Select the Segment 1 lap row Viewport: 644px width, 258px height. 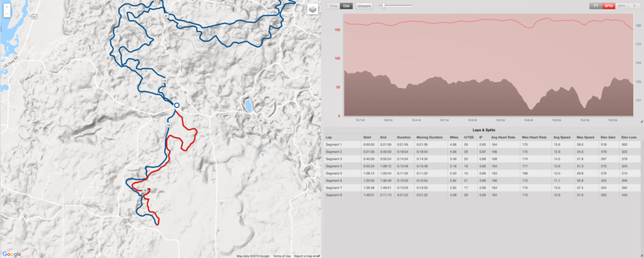tap(482, 144)
